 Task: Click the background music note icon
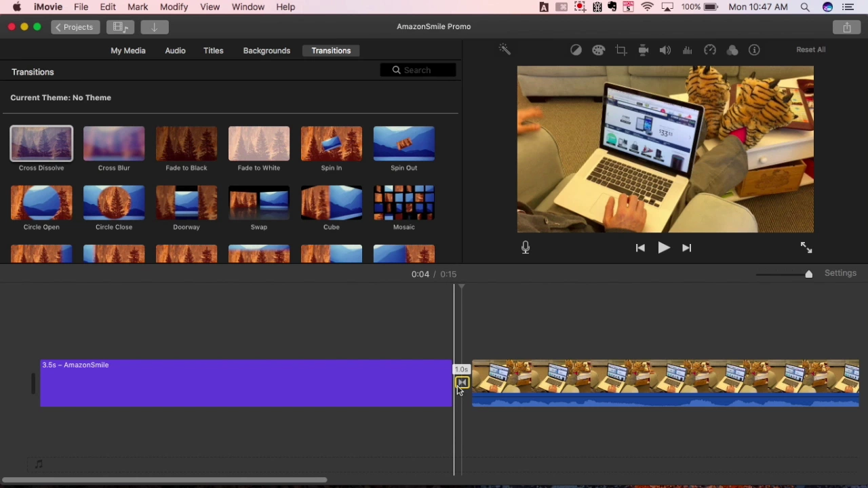click(39, 464)
